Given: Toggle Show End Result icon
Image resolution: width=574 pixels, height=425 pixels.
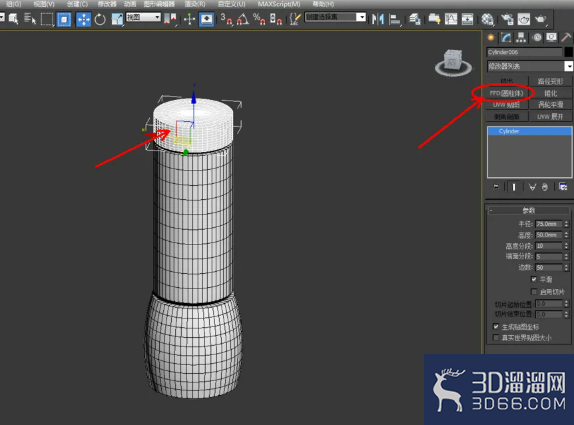Looking at the screenshot, I should (x=514, y=187).
